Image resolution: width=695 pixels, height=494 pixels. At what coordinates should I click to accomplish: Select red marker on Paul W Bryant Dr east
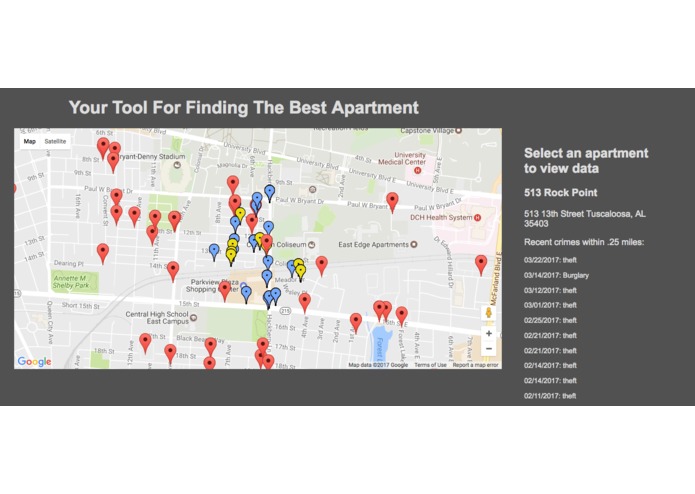pos(392,202)
